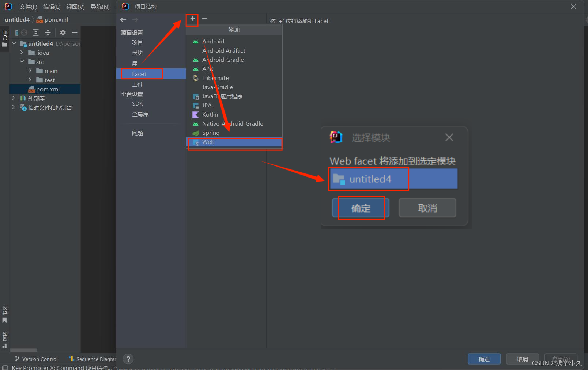Click the plus button to add a Facet
The image size is (588, 370).
point(192,19)
